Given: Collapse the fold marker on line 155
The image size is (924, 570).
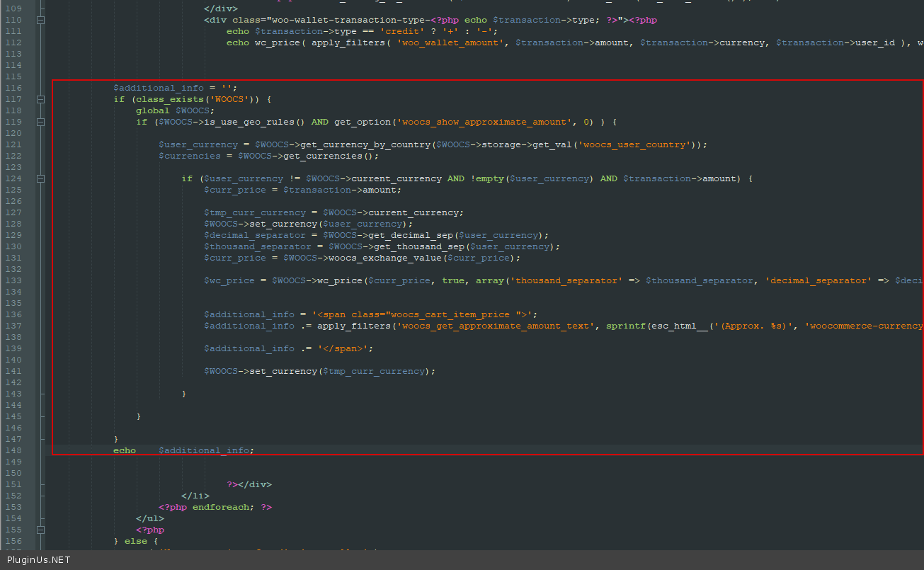Looking at the screenshot, I should click(x=40, y=530).
